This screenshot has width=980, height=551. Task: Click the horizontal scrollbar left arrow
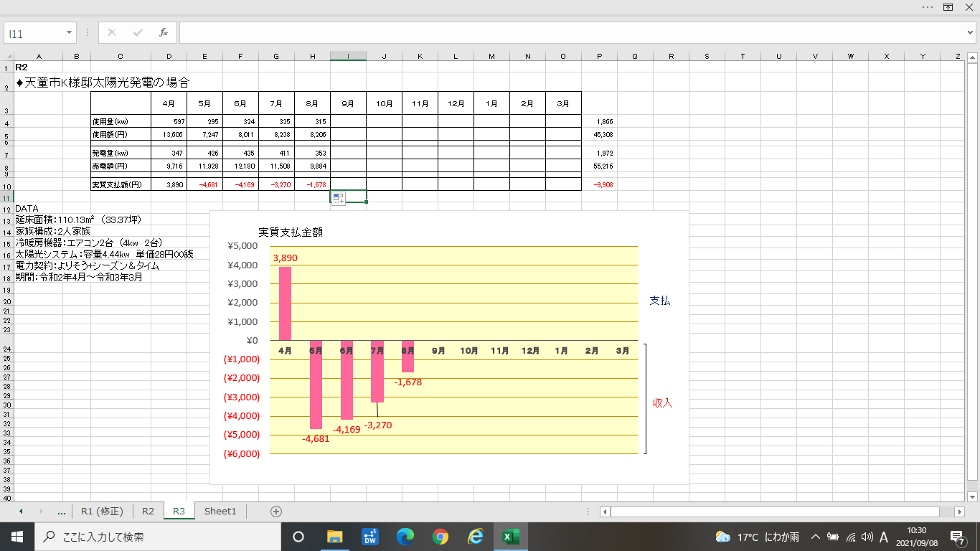click(606, 512)
